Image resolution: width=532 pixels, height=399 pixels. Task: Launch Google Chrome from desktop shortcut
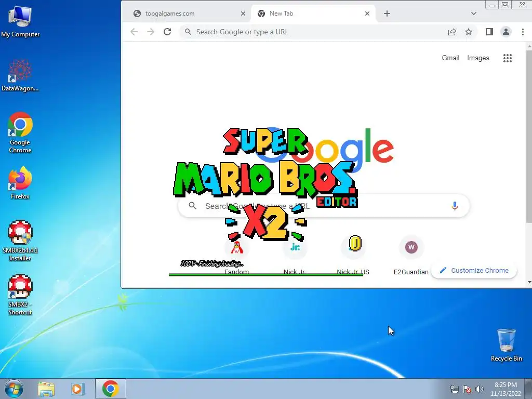(x=20, y=132)
